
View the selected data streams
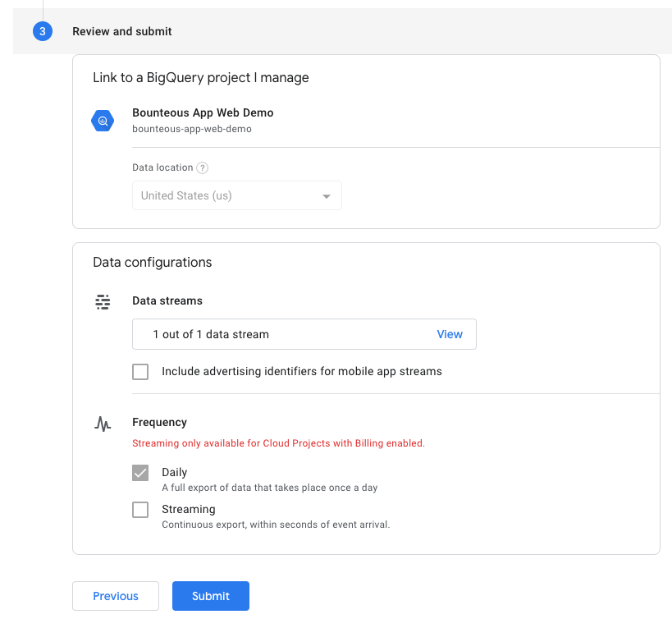coord(450,334)
